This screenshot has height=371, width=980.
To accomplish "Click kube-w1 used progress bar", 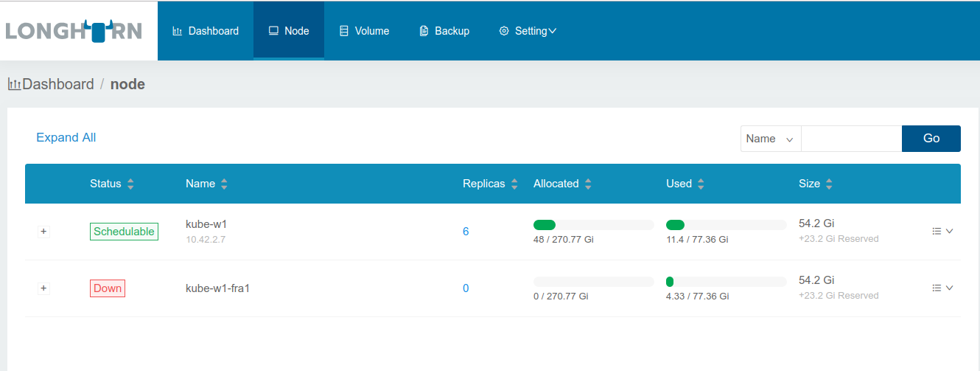I will coord(727,225).
